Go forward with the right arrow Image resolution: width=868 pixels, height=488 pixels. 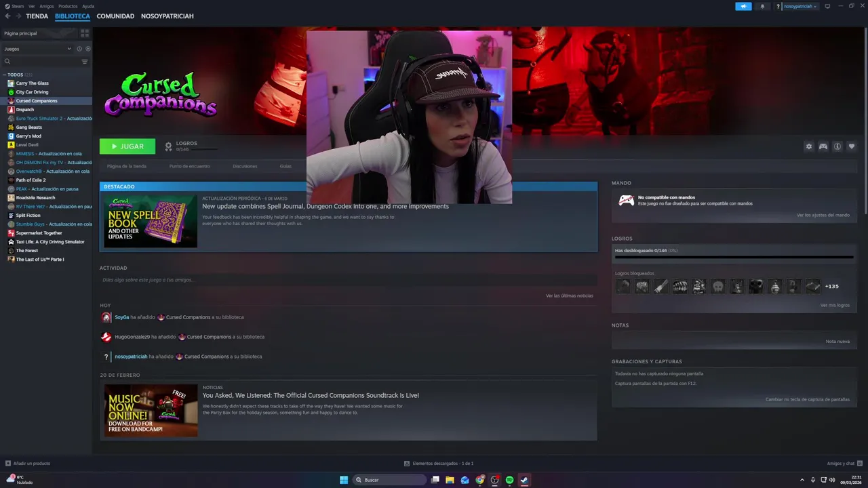click(x=18, y=16)
